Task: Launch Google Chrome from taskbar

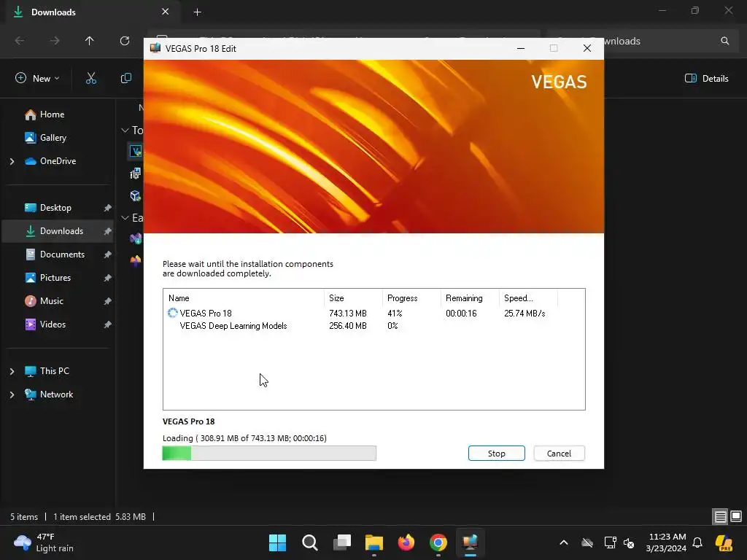Action: point(438,542)
